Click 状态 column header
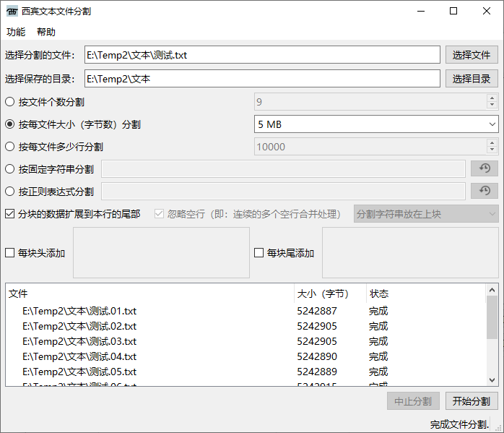The image size is (504, 433). click(426, 293)
